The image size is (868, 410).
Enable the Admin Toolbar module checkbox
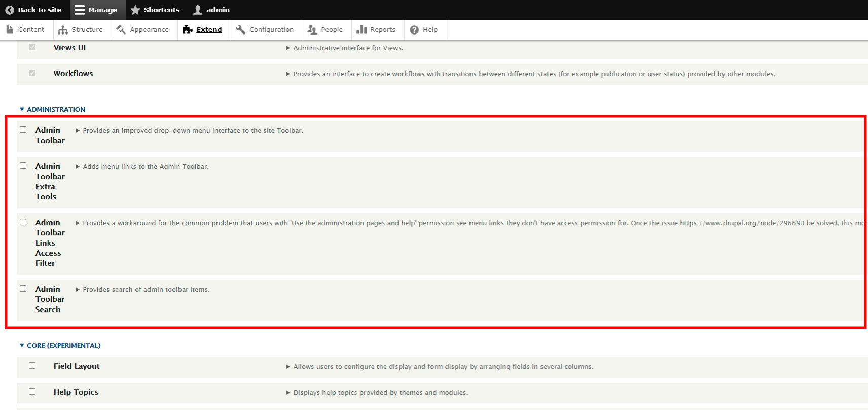tap(23, 130)
